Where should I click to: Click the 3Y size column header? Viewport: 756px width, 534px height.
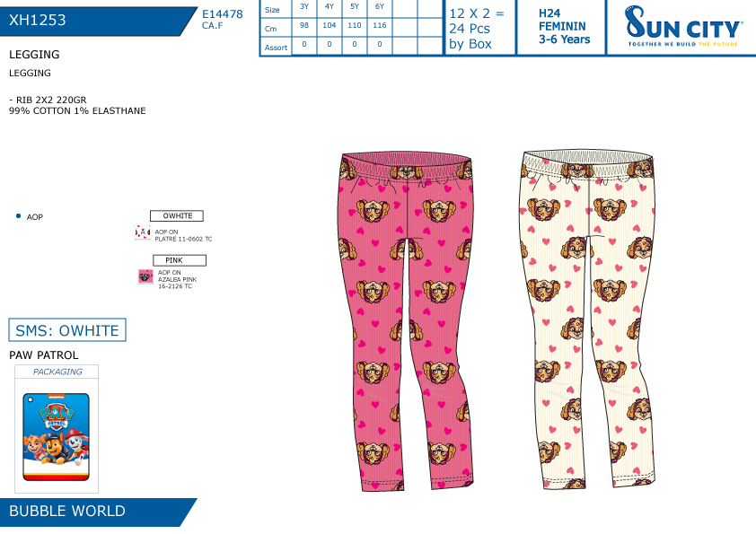304,7
